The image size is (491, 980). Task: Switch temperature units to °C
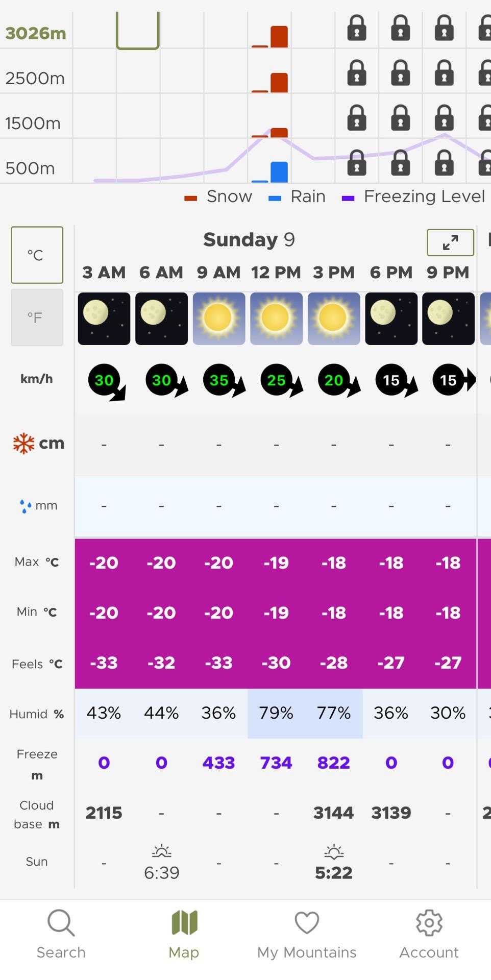(x=37, y=255)
